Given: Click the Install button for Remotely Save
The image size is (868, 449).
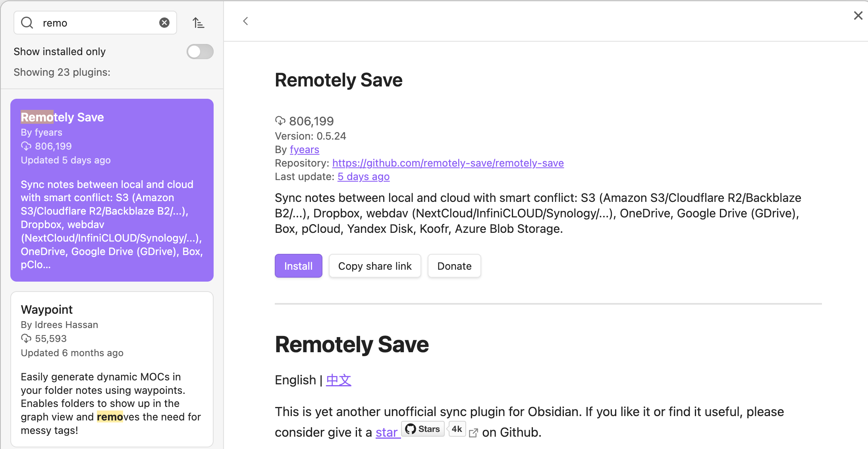Looking at the screenshot, I should click(x=298, y=265).
